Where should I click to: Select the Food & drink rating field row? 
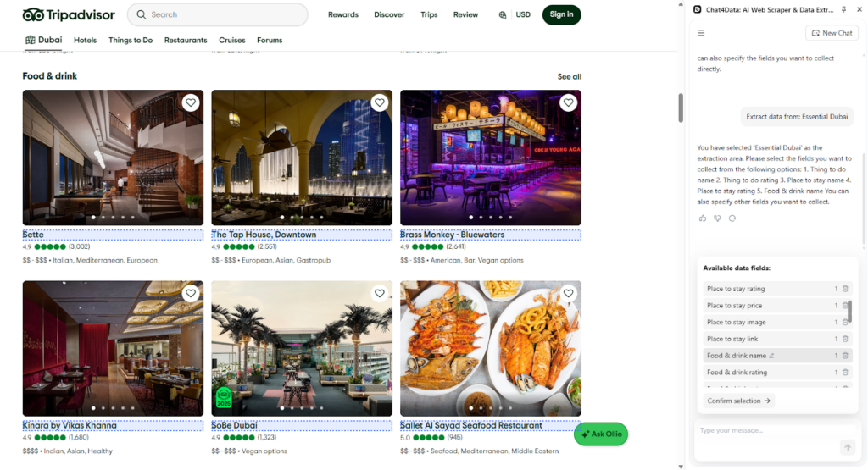(778, 373)
